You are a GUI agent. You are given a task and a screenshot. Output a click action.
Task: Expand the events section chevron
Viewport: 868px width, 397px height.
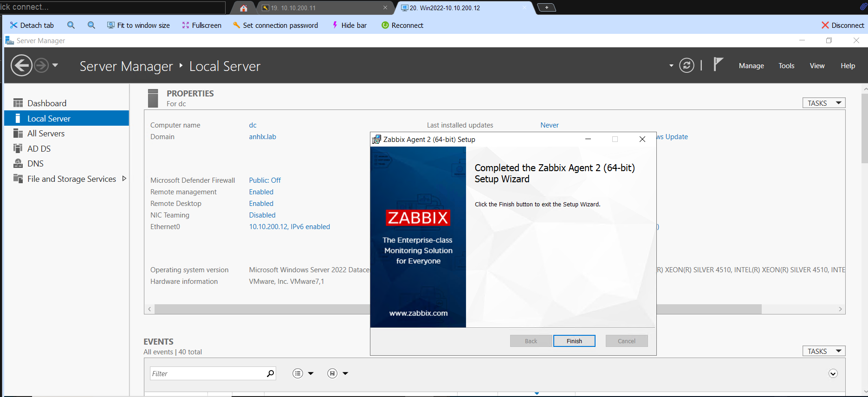pyautogui.click(x=833, y=374)
